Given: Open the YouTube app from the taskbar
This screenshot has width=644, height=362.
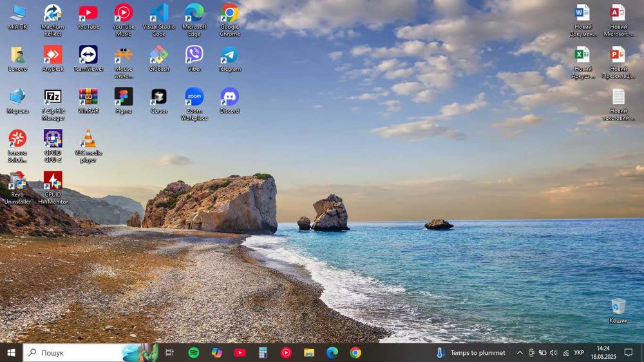Looking at the screenshot, I should click(240, 352).
